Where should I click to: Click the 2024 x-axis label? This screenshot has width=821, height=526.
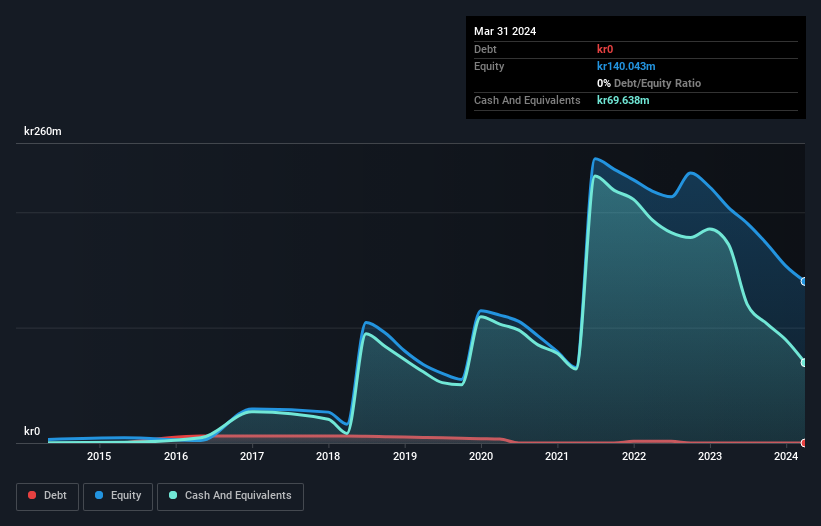click(x=786, y=456)
